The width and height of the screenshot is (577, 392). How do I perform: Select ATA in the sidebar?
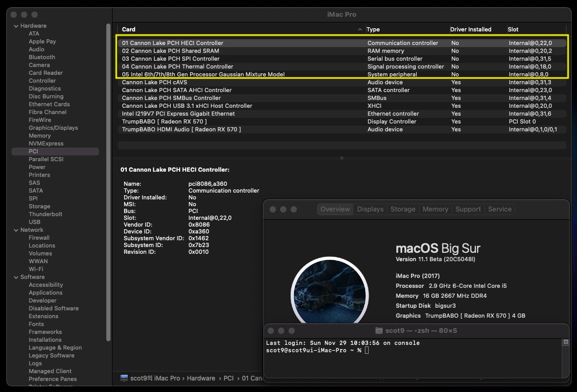pos(34,34)
